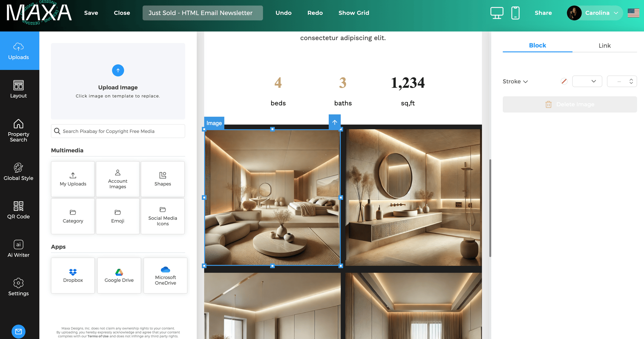
Task: Open Google Drive import
Action: (x=119, y=275)
